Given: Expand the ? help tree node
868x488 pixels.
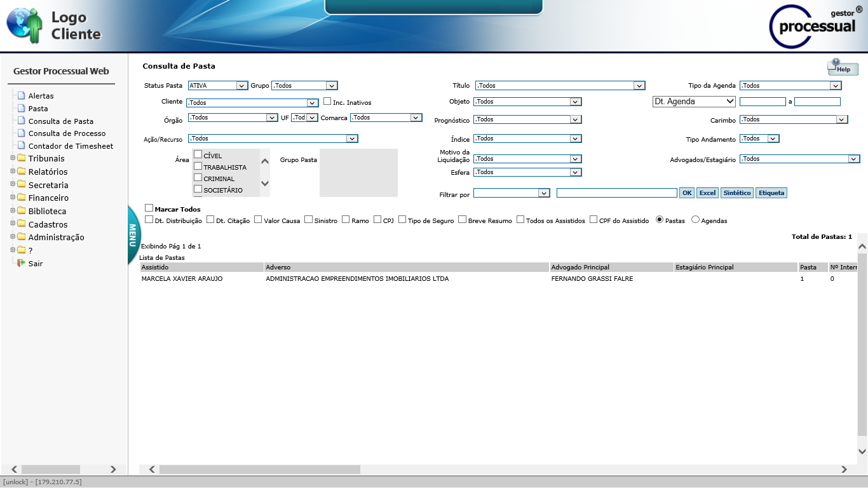Looking at the screenshot, I should 13,250.
